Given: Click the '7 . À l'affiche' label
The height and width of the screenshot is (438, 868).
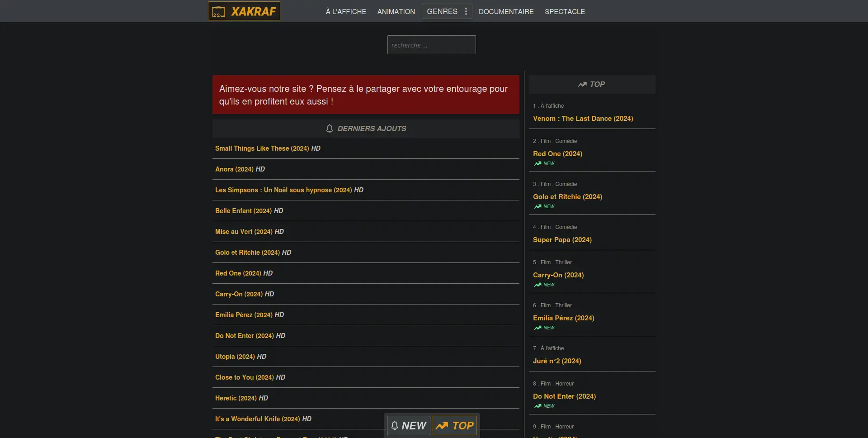Looking at the screenshot, I should click(548, 348).
